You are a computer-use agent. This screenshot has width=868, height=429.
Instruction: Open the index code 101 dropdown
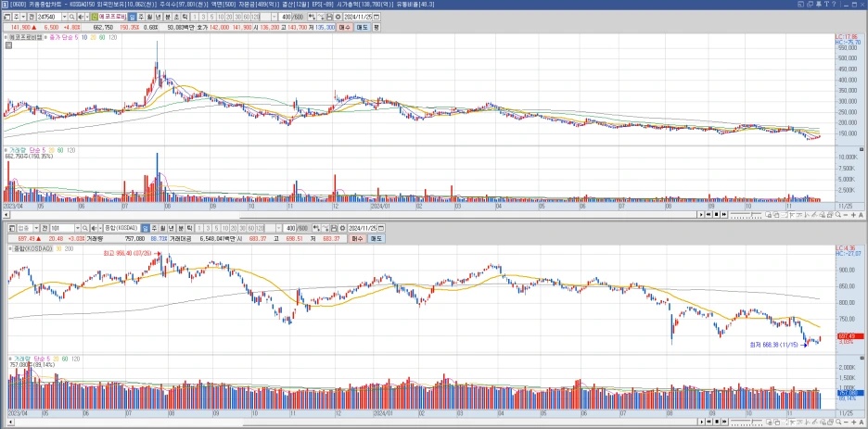point(78,228)
